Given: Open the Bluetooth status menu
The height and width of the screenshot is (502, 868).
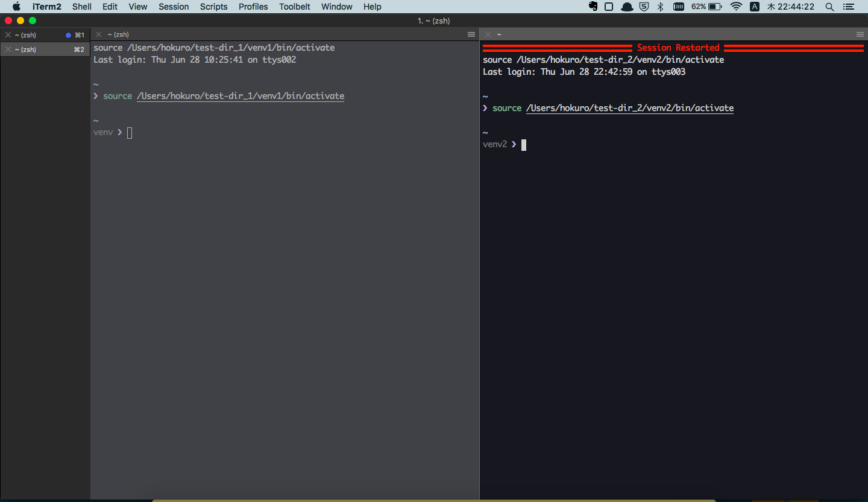Looking at the screenshot, I should pyautogui.click(x=660, y=7).
